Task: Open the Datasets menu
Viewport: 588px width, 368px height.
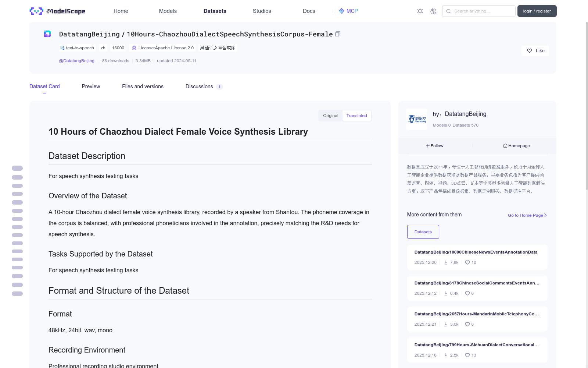Action: click(x=215, y=11)
